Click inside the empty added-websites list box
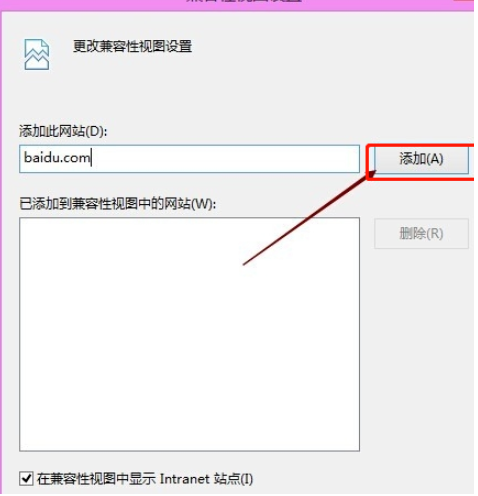The height and width of the screenshot is (496, 478). (189, 334)
